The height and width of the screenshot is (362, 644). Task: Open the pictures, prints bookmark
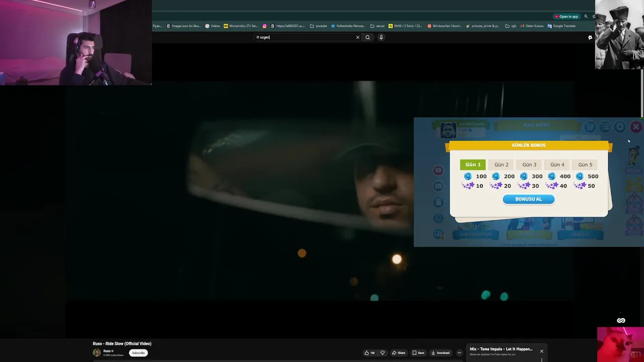pyautogui.click(x=482, y=26)
